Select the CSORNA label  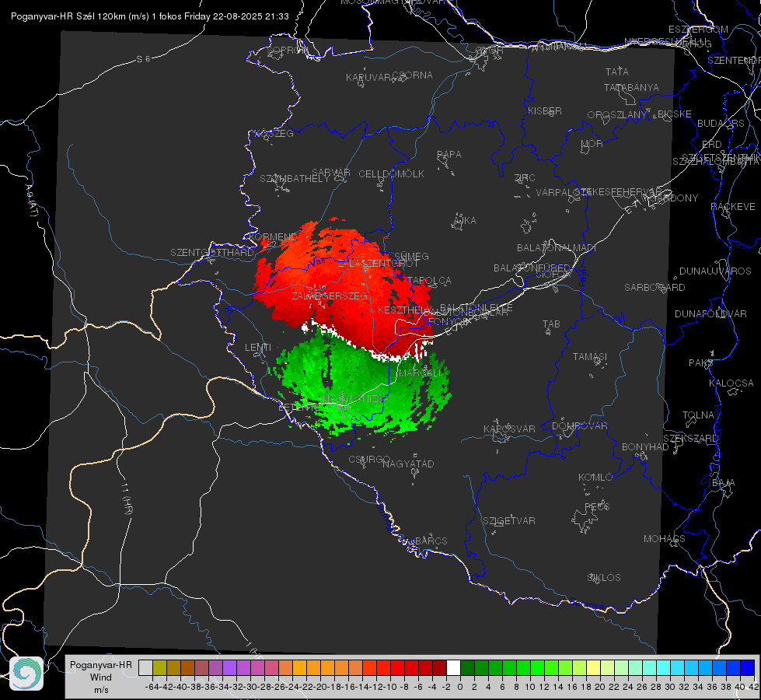click(x=412, y=75)
